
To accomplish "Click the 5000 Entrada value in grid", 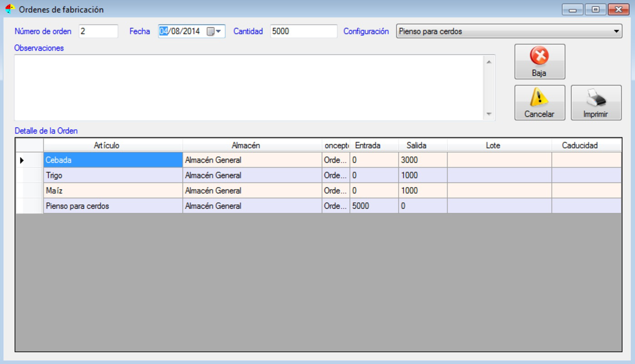I will pos(374,206).
